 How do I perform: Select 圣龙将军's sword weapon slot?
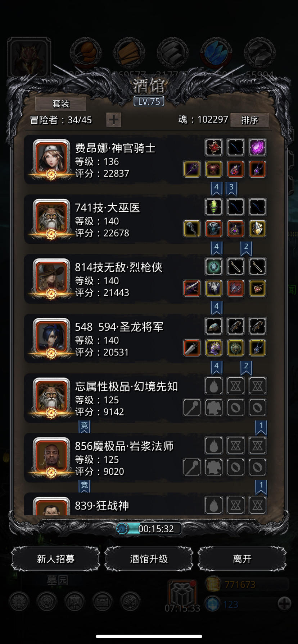192,348
